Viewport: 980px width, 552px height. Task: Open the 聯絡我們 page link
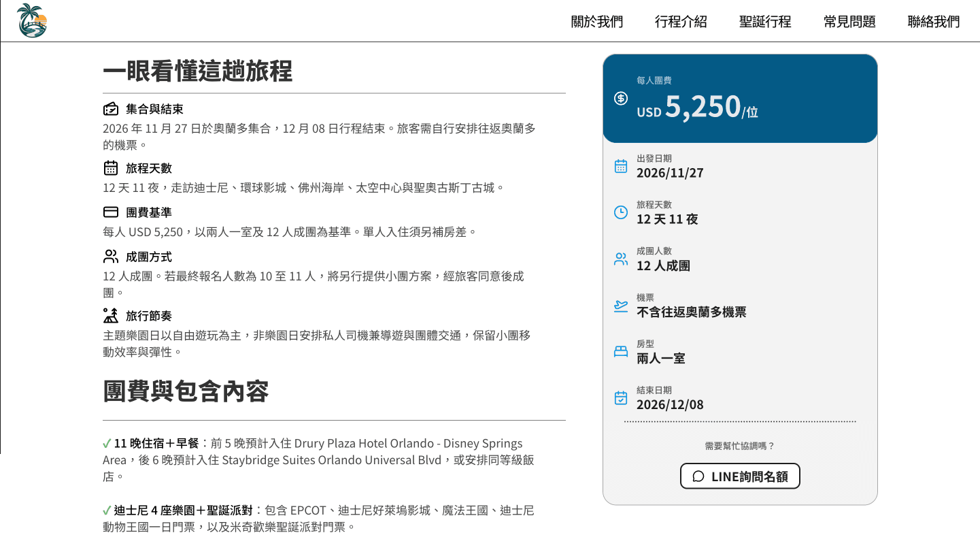pyautogui.click(x=934, y=22)
